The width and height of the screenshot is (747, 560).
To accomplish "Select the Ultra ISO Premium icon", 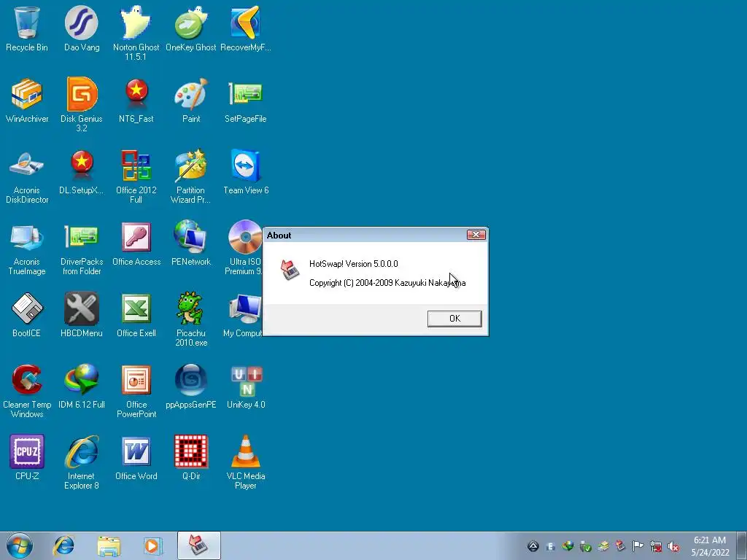I will 244,247.
